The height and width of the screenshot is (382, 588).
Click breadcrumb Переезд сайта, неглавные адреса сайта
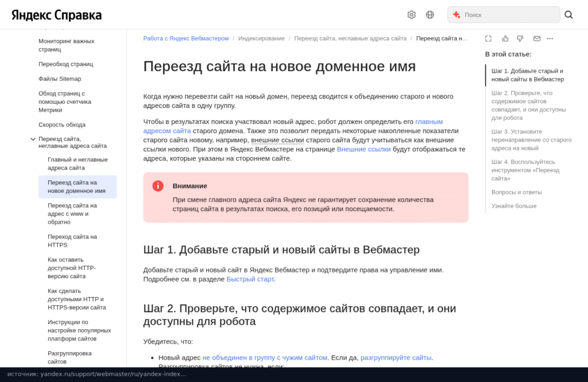tap(350, 38)
